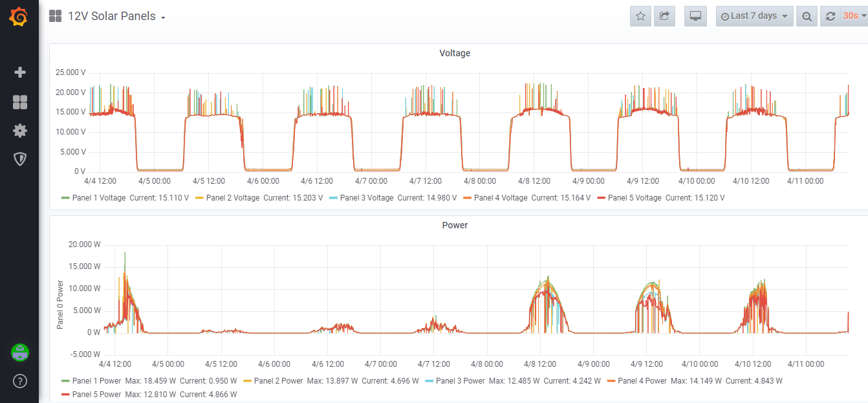Viewport: 868px width, 403px height.
Task: Click the Power panel title
Action: 455,225
